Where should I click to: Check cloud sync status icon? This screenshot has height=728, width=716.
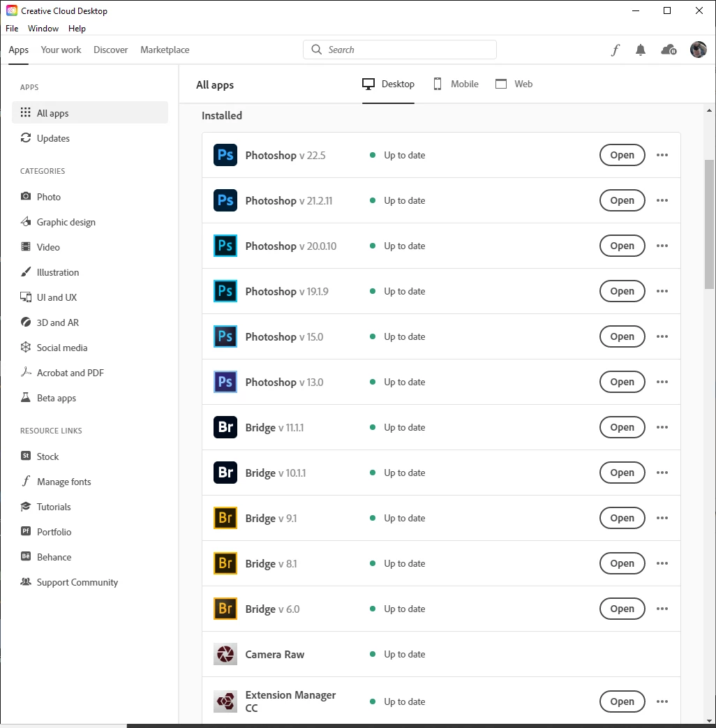(x=669, y=50)
